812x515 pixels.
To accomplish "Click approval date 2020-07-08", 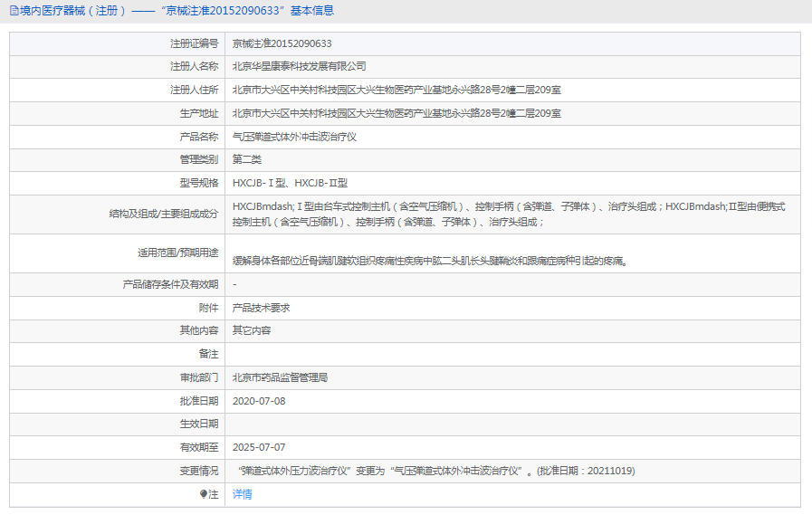I will pyautogui.click(x=259, y=401).
